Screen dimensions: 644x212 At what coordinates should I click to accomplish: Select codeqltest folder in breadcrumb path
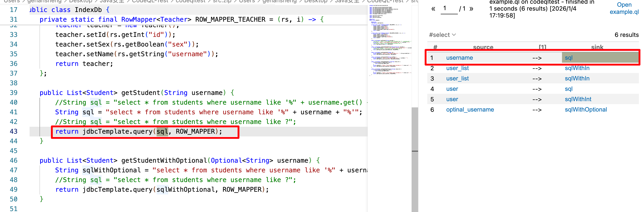190,1
